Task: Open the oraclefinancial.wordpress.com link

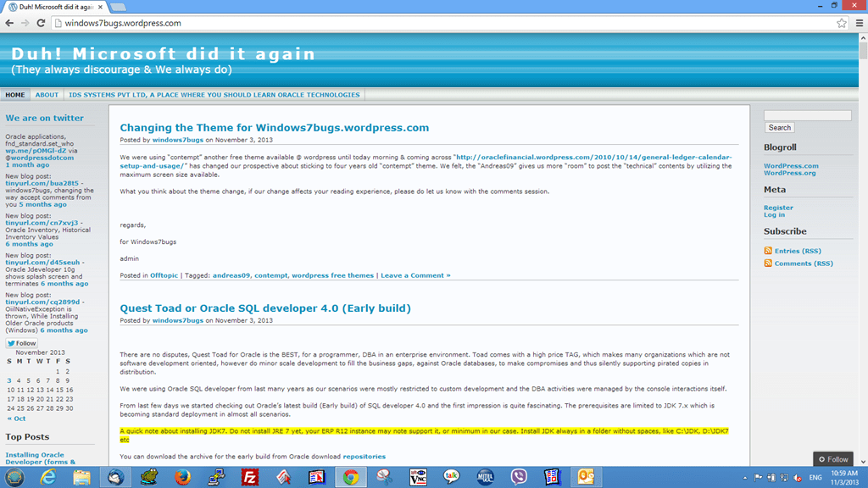Action: click(x=427, y=161)
